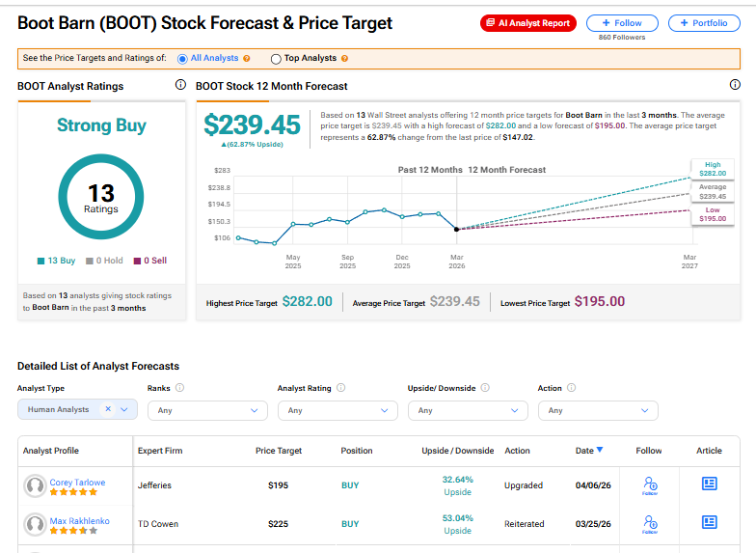Click the 13 Ratings donut chart
This screenshot has width=756, height=553.
point(101,197)
